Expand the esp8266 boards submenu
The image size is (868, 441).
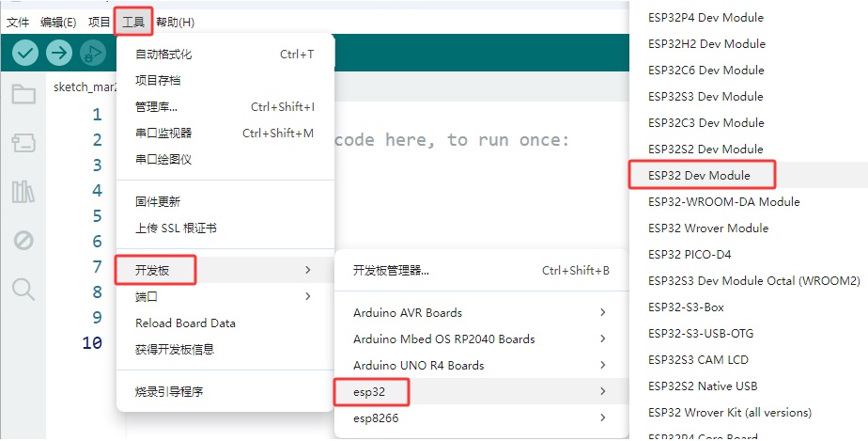pos(482,418)
